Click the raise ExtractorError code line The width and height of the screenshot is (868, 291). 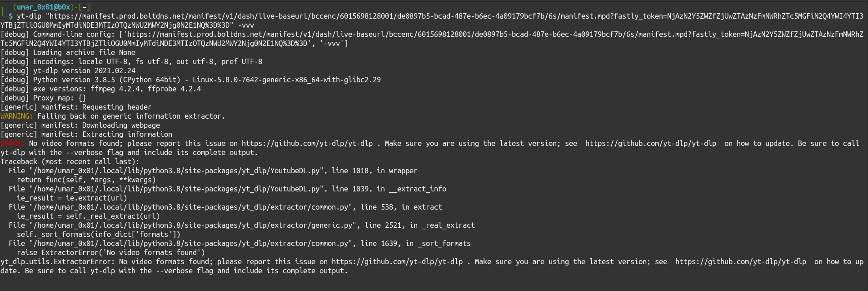click(x=110, y=253)
